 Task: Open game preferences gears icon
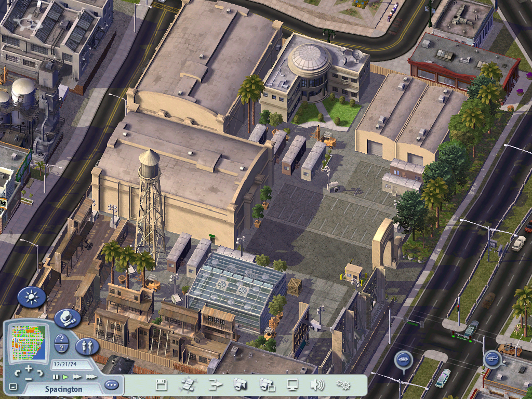click(342, 385)
